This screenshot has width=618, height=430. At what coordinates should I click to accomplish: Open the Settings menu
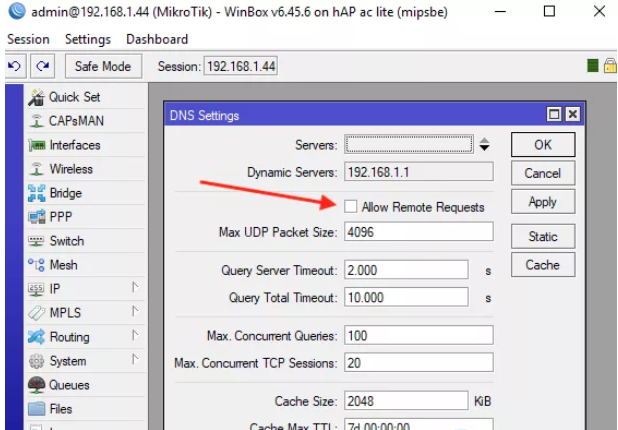click(87, 39)
